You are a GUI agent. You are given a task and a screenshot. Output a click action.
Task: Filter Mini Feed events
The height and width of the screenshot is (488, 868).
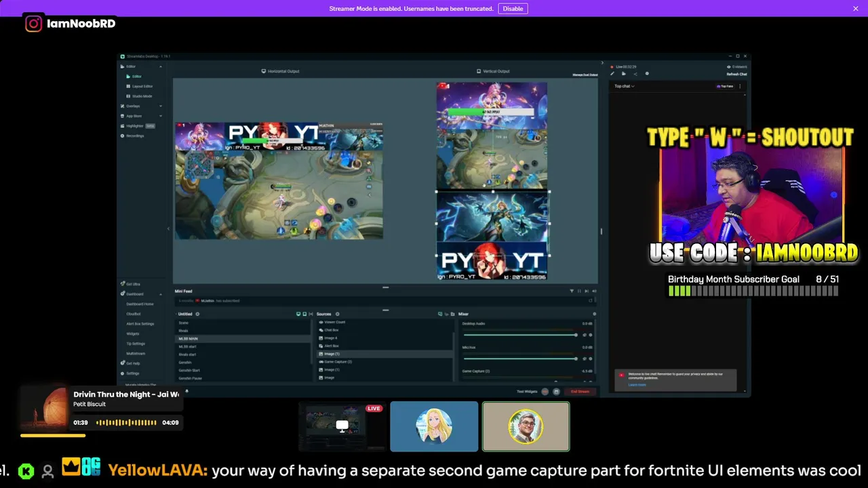(x=572, y=291)
